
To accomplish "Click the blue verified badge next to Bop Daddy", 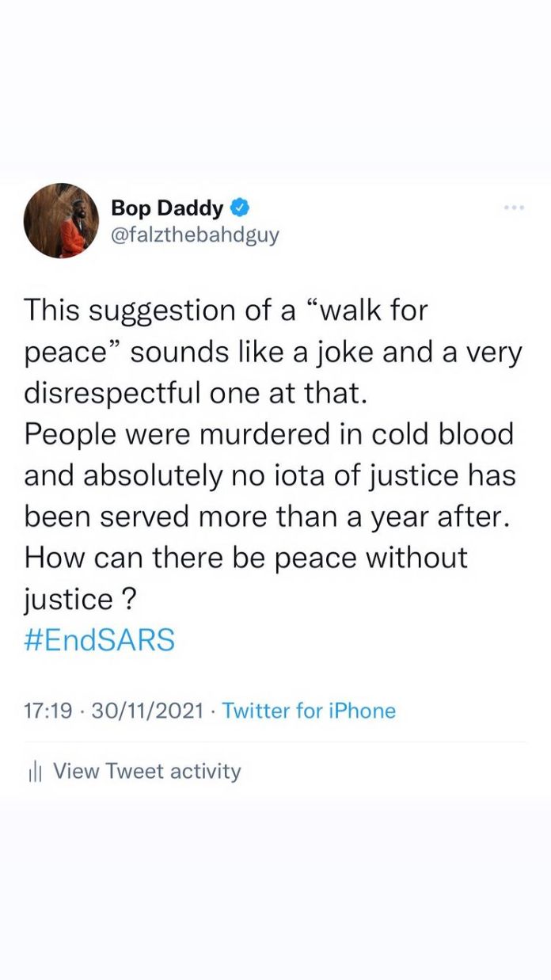I will click(x=241, y=208).
